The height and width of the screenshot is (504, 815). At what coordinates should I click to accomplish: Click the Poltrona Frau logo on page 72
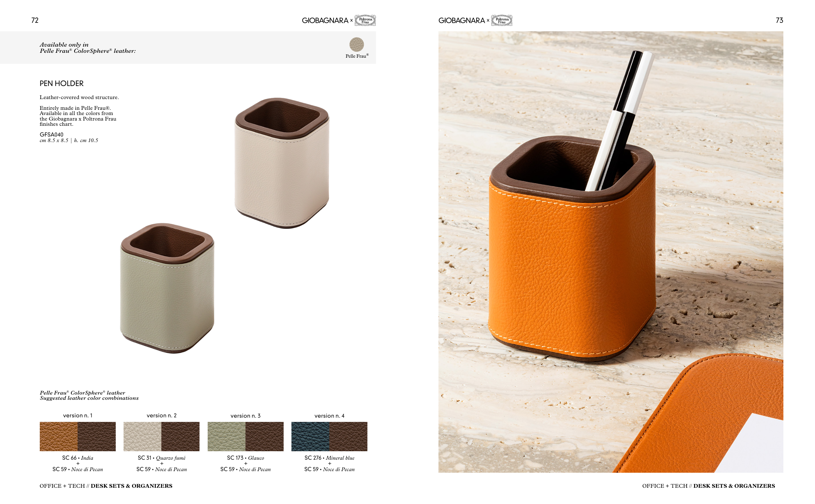(365, 20)
